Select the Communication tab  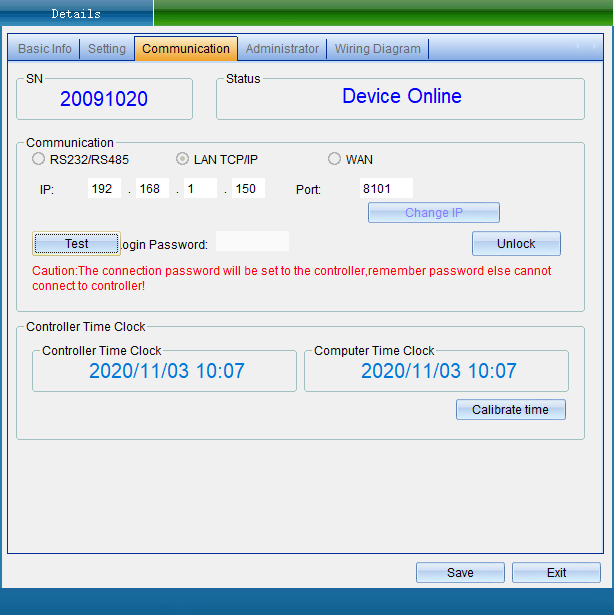point(186,49)
